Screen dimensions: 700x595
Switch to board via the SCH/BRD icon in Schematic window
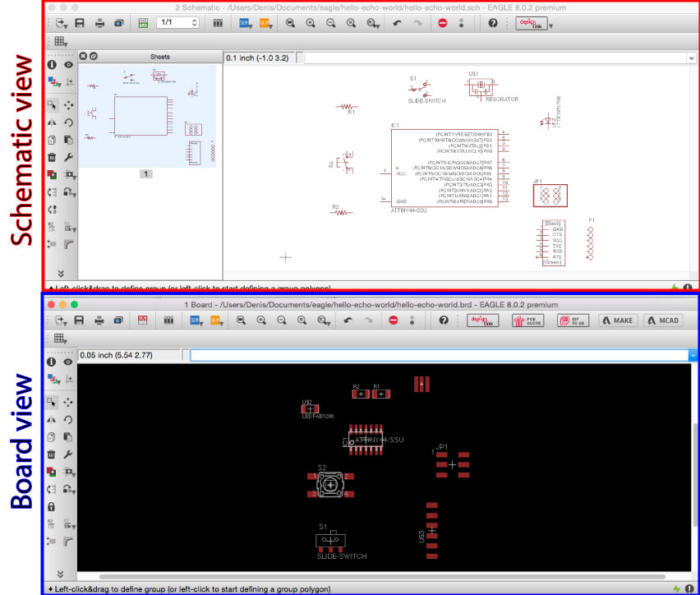pyautogui.click(x=143, y=23)
